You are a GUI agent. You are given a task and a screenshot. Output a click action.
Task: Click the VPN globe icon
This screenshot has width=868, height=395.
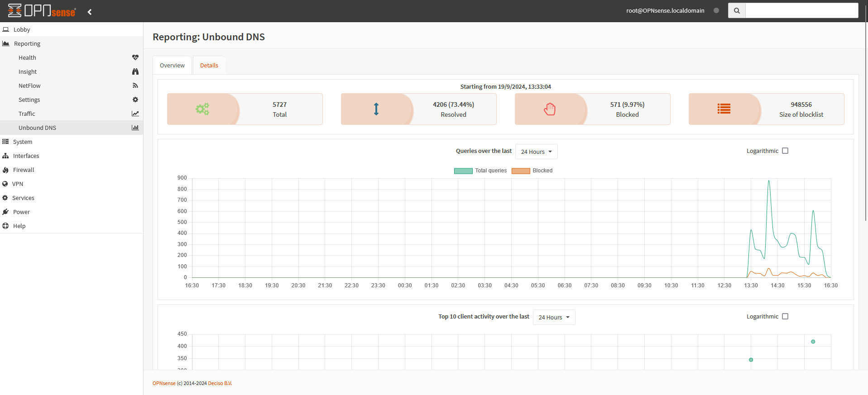click(x=5, y=184)
